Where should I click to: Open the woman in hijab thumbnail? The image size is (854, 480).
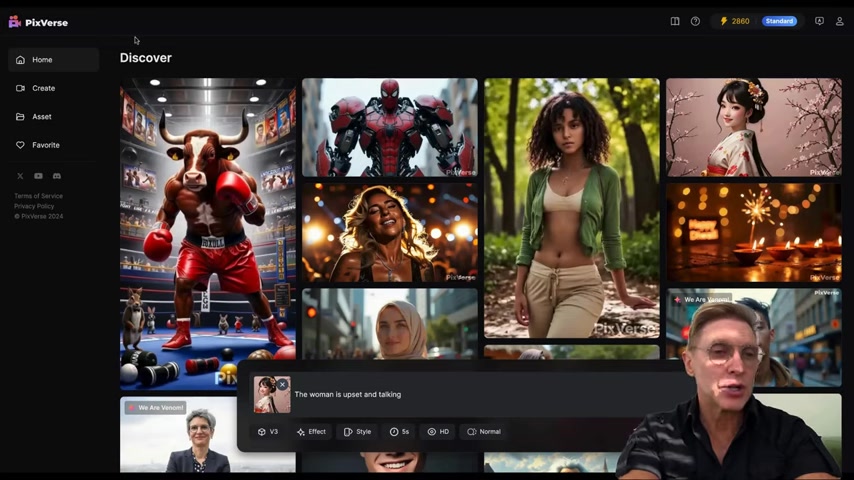coord(390,324)
